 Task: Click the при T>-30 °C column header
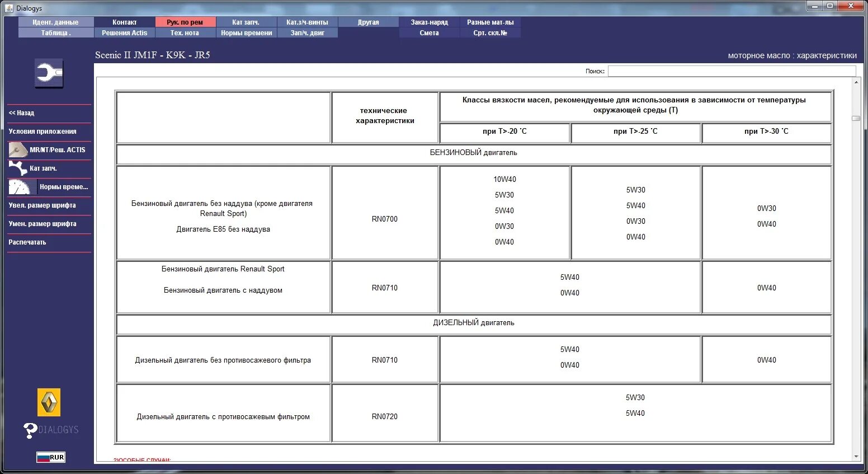pos(766,133)
